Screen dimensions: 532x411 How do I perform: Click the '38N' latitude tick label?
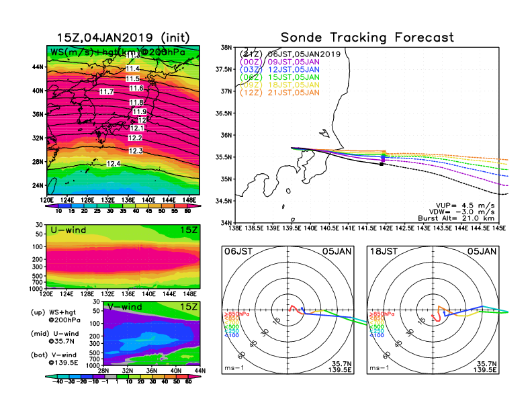coord(226,48)
